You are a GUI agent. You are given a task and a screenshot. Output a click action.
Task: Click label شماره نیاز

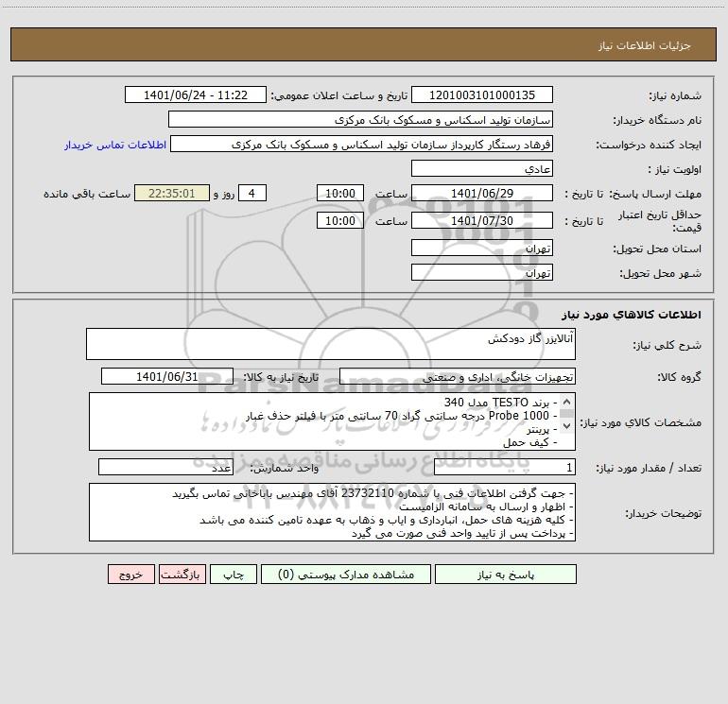675,95
